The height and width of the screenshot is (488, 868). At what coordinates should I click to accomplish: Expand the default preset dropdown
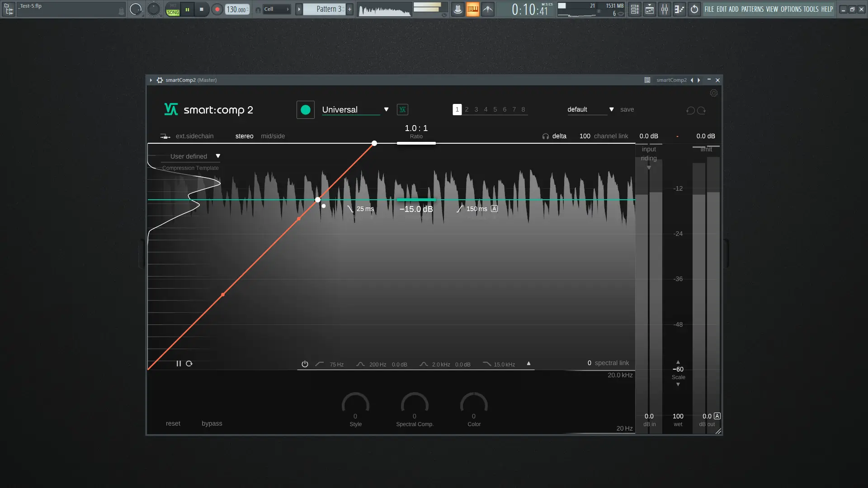tap(611, 110)
